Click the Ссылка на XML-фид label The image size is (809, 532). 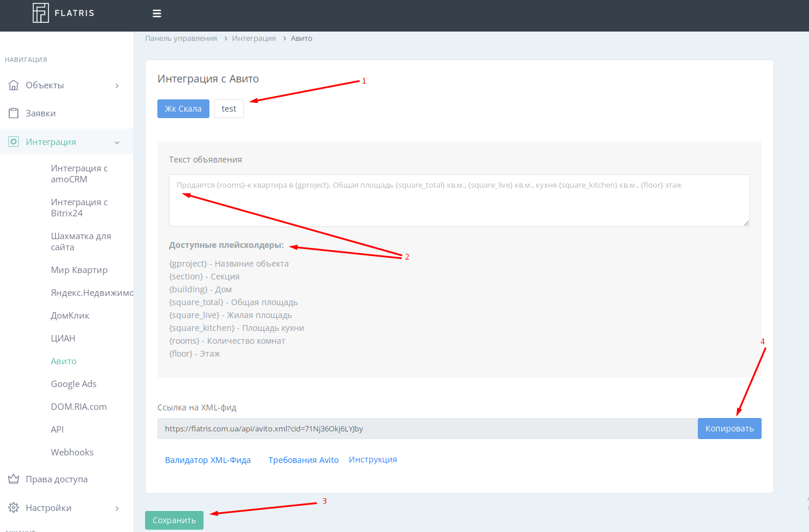(197, 407)
